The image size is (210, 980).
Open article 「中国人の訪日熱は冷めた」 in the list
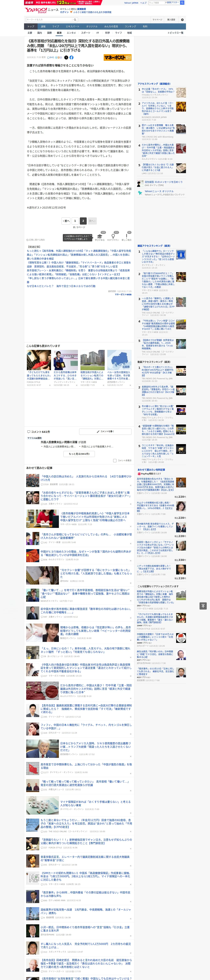[86, 478]
